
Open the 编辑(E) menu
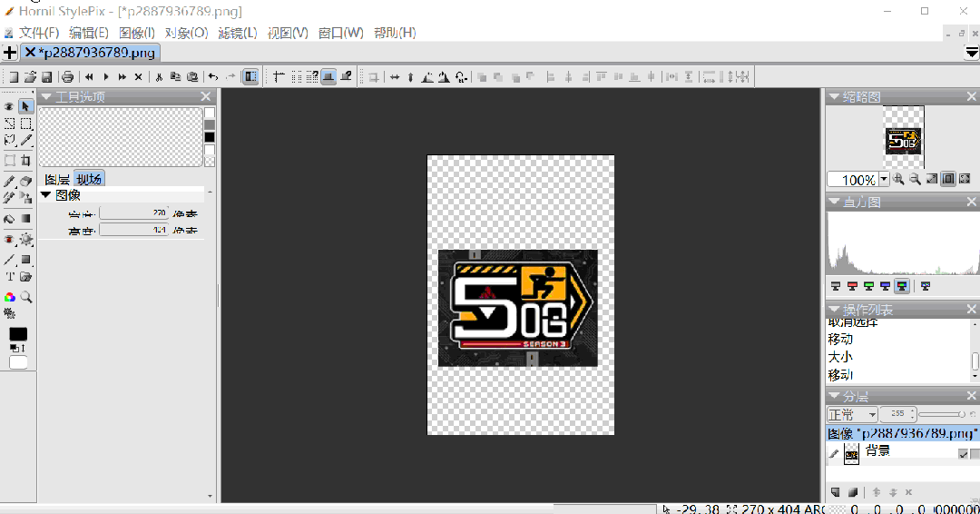click(x=89, y=33)
